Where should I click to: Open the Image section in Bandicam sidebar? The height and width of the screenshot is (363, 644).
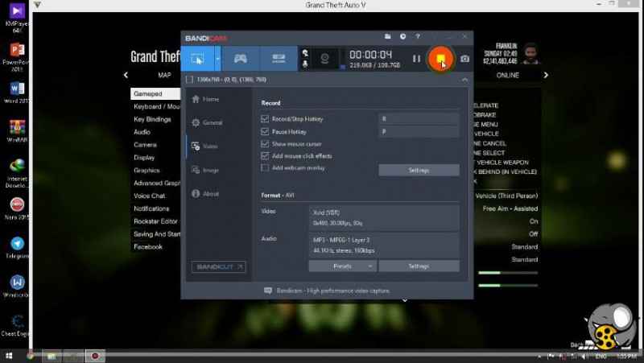click(205, 170)
